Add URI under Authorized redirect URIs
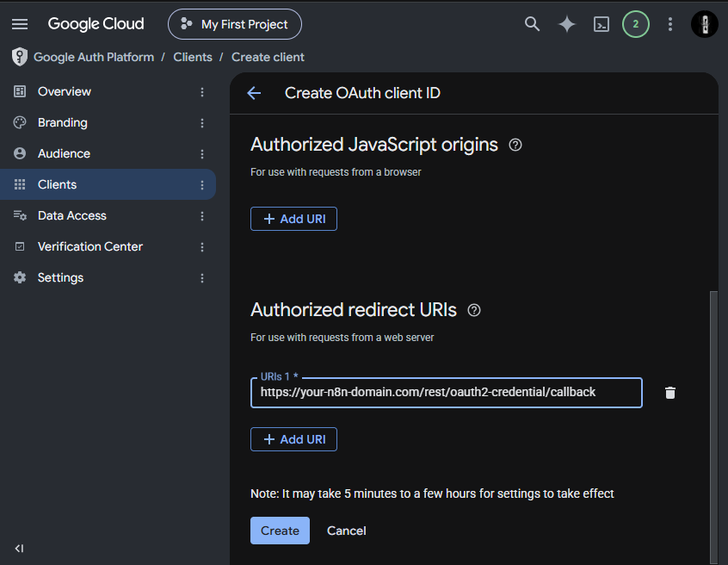The height and width of the screenshot is (565, 728). (x=294, y=439)
